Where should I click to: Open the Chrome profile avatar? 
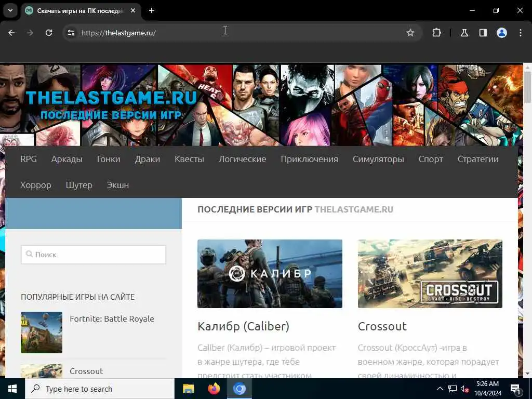[502, 33]
